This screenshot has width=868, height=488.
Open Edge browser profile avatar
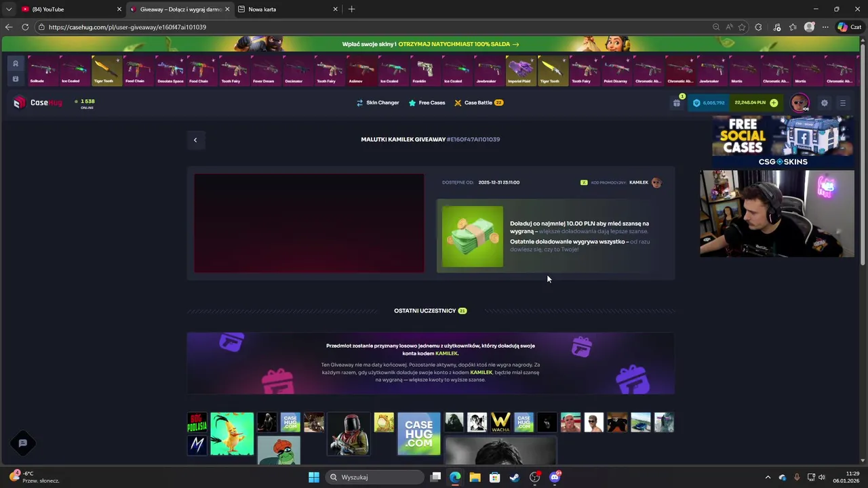809,27
